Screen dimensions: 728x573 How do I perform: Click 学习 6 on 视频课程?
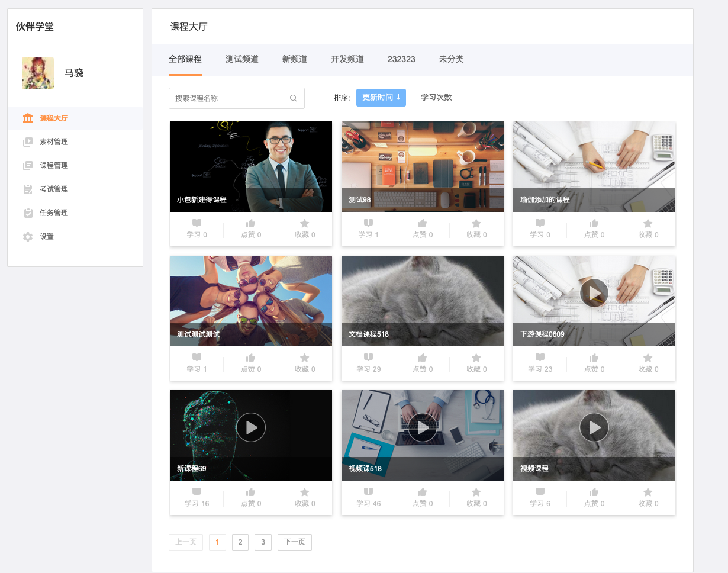coord(540,504)
